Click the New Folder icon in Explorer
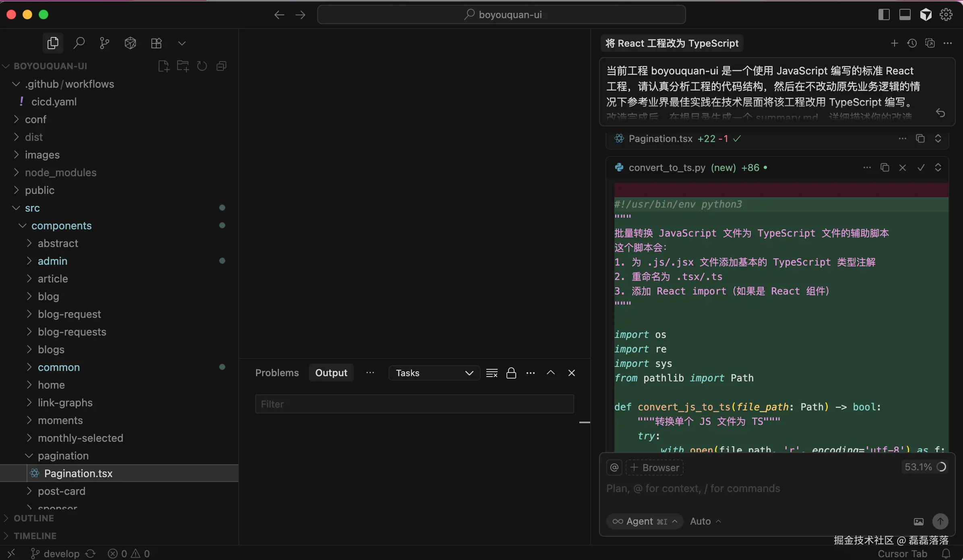963x560 pixels. pos(182,66)
